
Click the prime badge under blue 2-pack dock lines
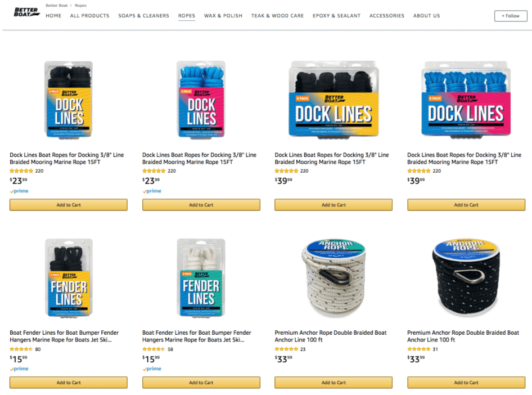(x=152, y=191)
